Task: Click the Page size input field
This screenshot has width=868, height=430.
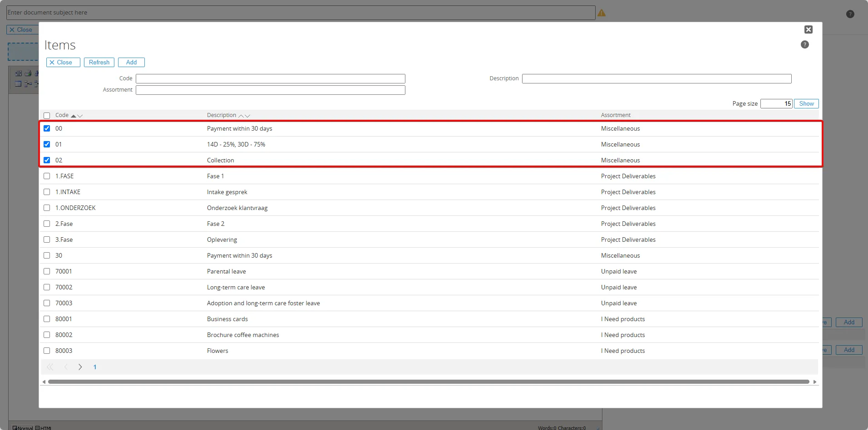Action: pyautogui.click(x=777, y=103)
